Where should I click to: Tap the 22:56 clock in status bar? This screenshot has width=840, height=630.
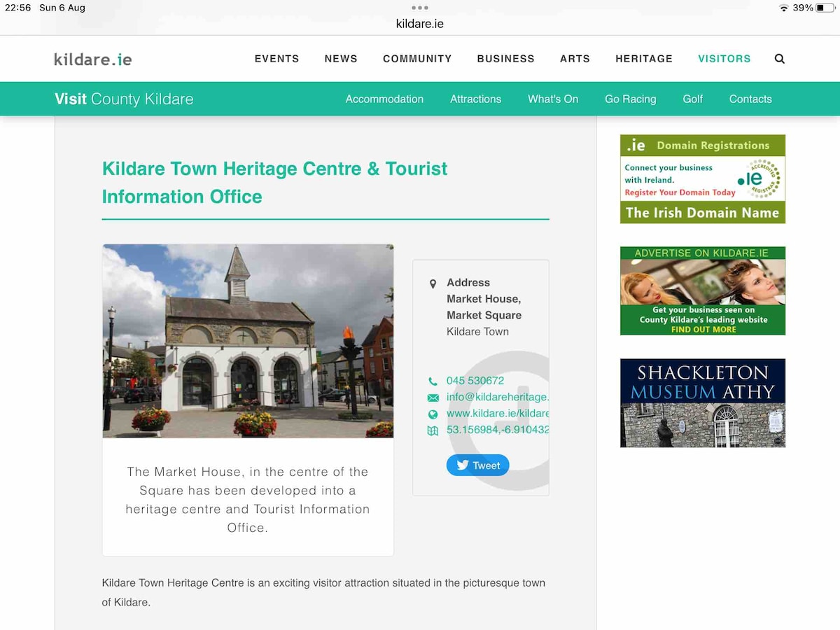[x=18, y=8]
